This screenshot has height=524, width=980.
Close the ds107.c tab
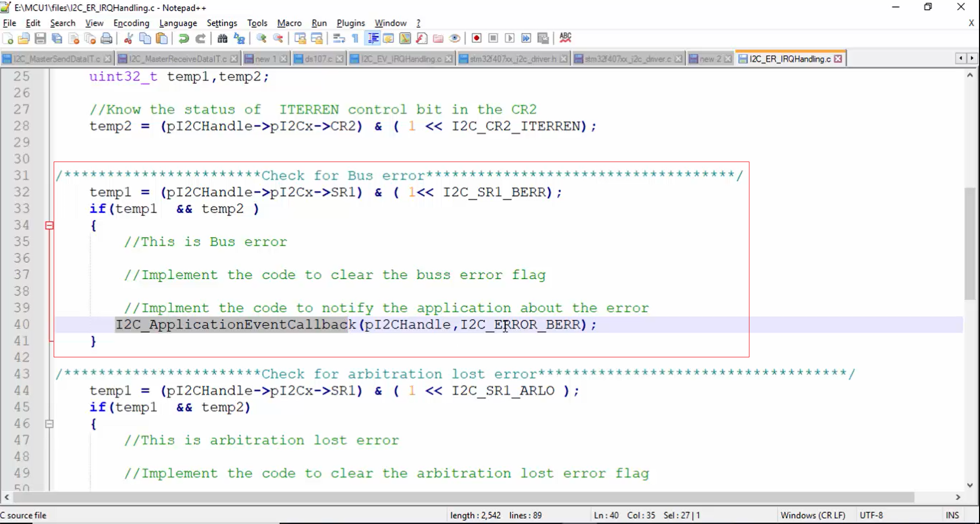[339, 59]
